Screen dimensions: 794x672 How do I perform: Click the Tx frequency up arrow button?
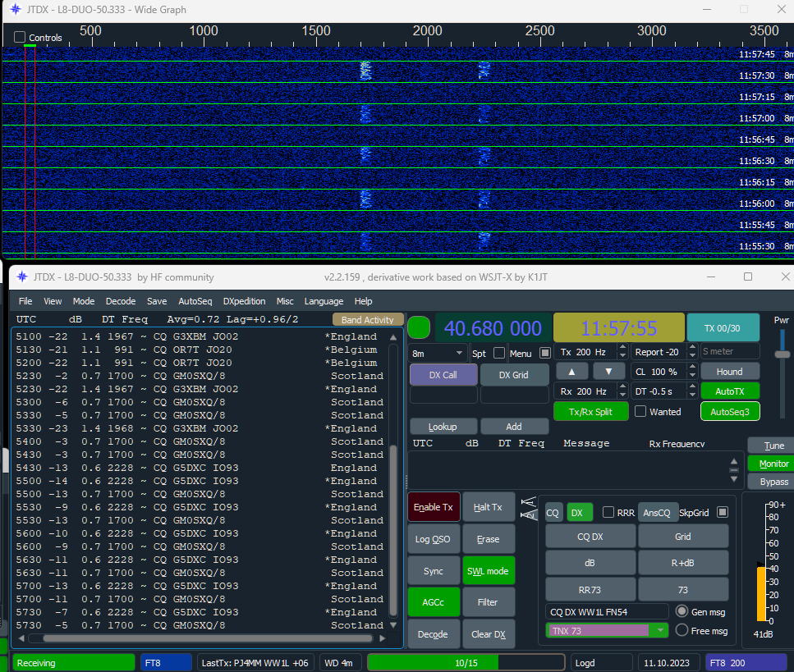tap(571, 372)
